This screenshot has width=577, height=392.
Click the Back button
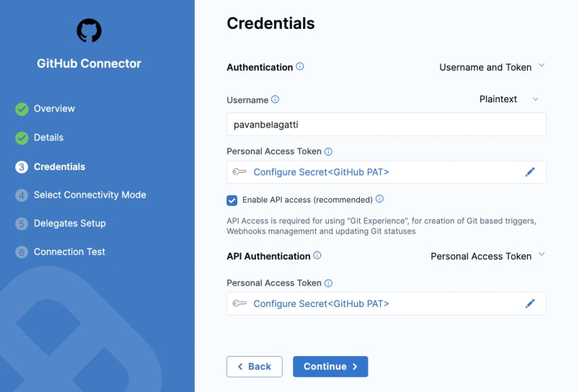255,366
